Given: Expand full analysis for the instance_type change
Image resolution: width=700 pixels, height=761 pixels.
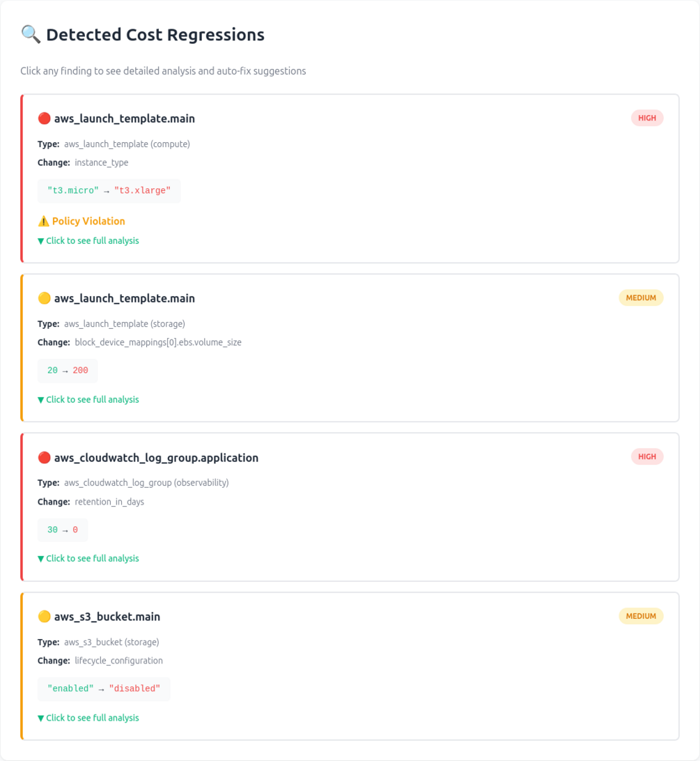Looking at the screenshot, I should tap(88, 240).
